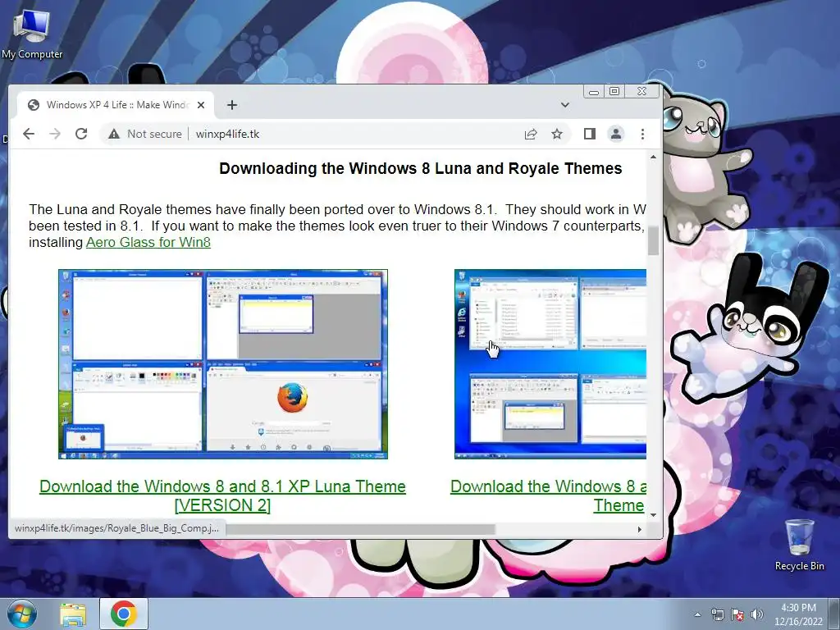Reload the winxp4life.tk page
This screenshot has width=840, height=630.
pyautogui.click(x=81, y=134)
